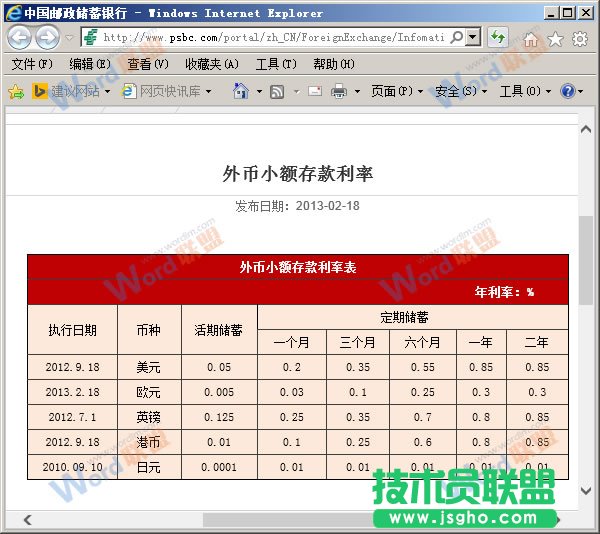Expand the Print dropdown arrow
This screenshot has width=600, height=534.
click(x=357, y=91)
